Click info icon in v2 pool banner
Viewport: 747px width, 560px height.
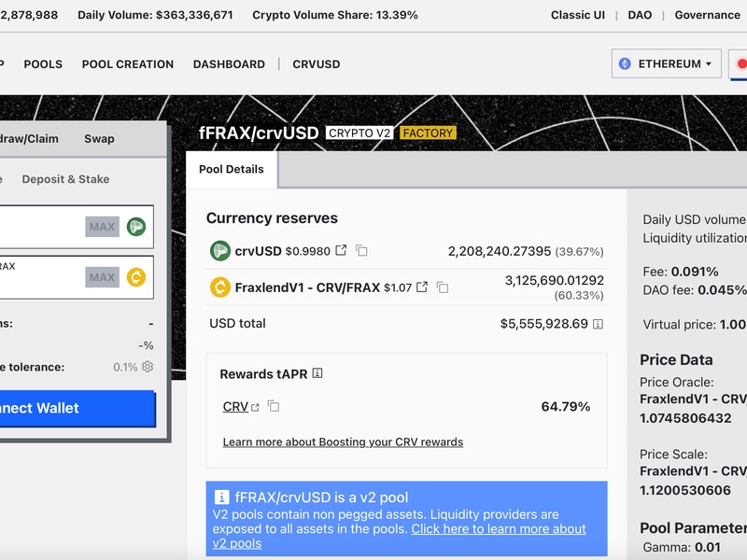coord(221,497)
